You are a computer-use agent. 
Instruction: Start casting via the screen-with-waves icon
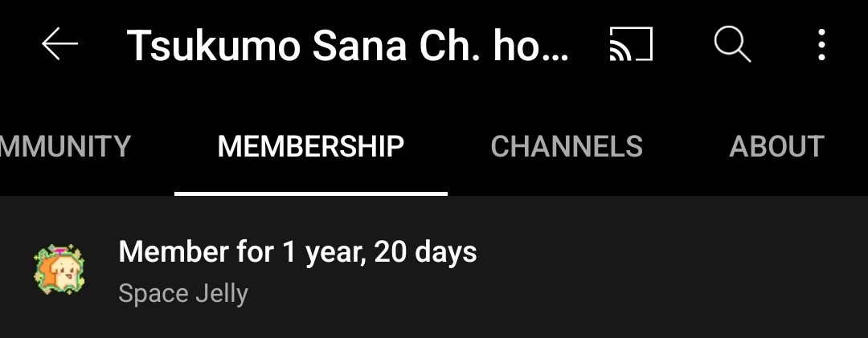click(631, 43)
